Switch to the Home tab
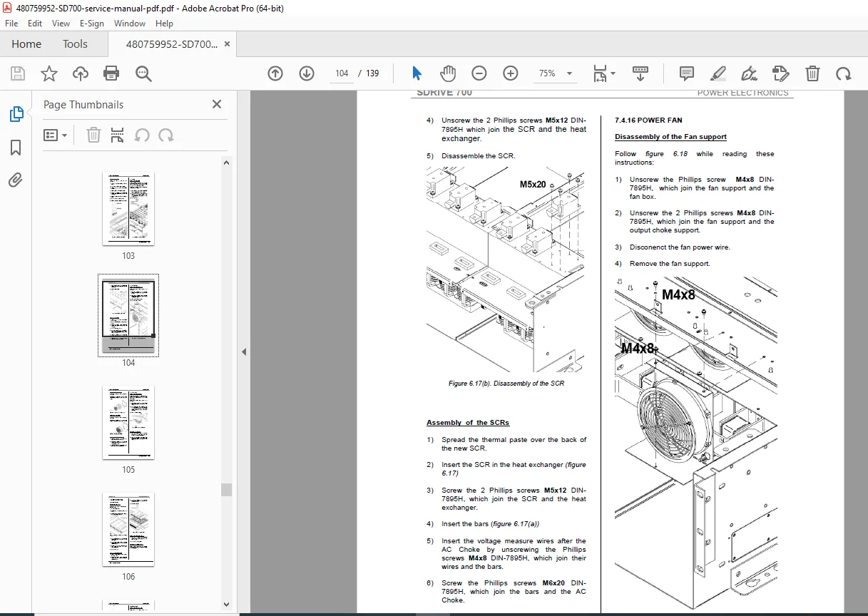The width and height of the screenshot is (868, 616). [x=26, y=44]
